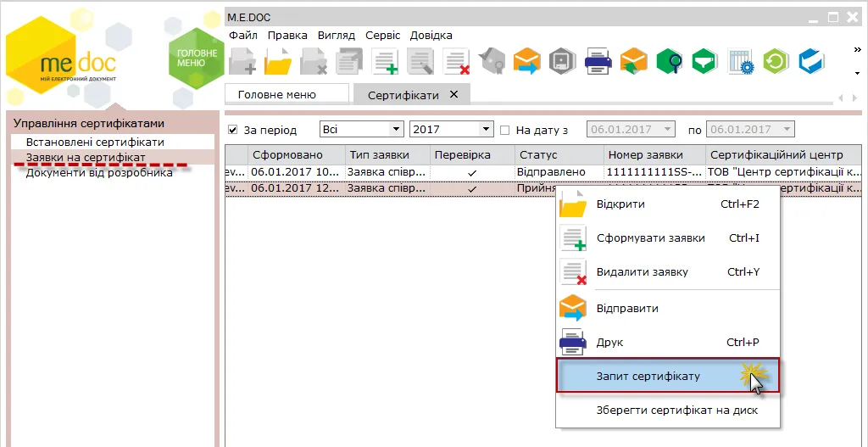Choose Запит сертифікату from context menu

point(668,376)
